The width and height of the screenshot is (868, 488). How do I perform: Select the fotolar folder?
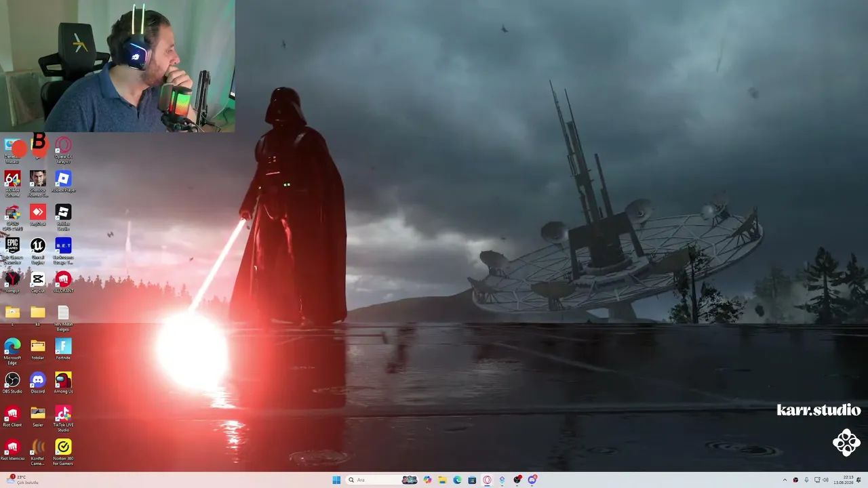[38, 349]
